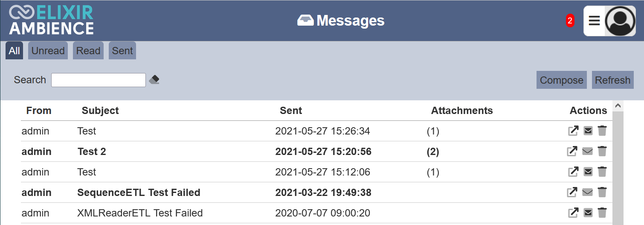644x225 pixels.
Task: Delete the SequenceETL Test Failed message
Action: (602, 192)
